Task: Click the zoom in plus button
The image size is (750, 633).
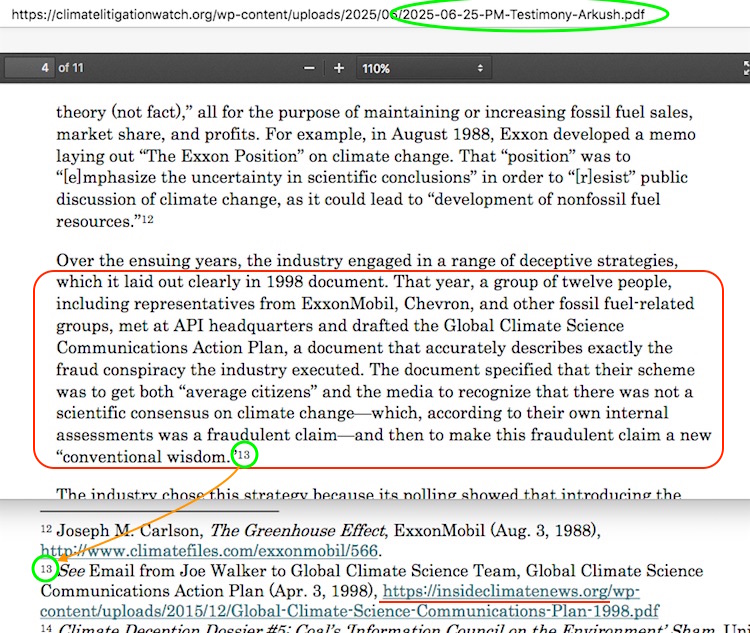Action: (x=339, y=68)
